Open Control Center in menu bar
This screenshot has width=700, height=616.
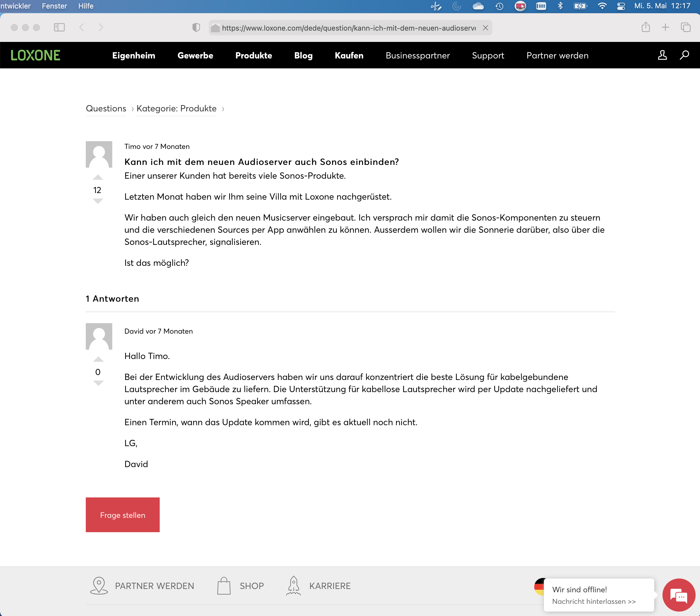pos(621,6)
